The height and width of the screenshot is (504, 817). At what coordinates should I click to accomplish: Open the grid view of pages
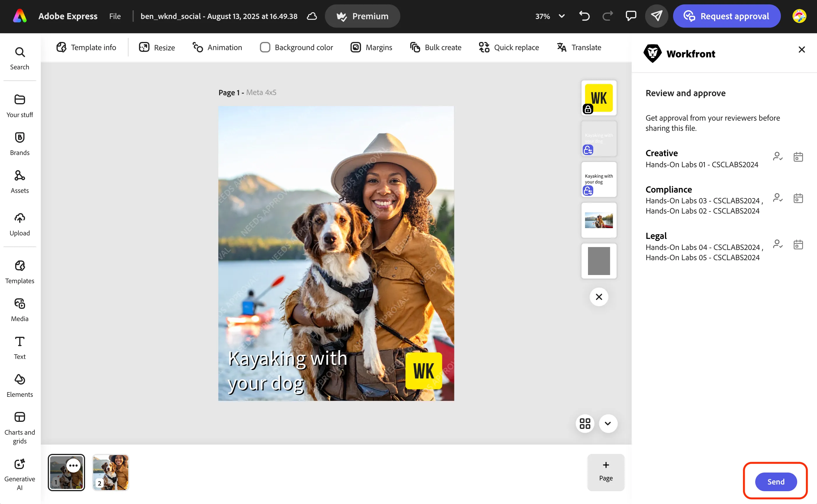585,423
